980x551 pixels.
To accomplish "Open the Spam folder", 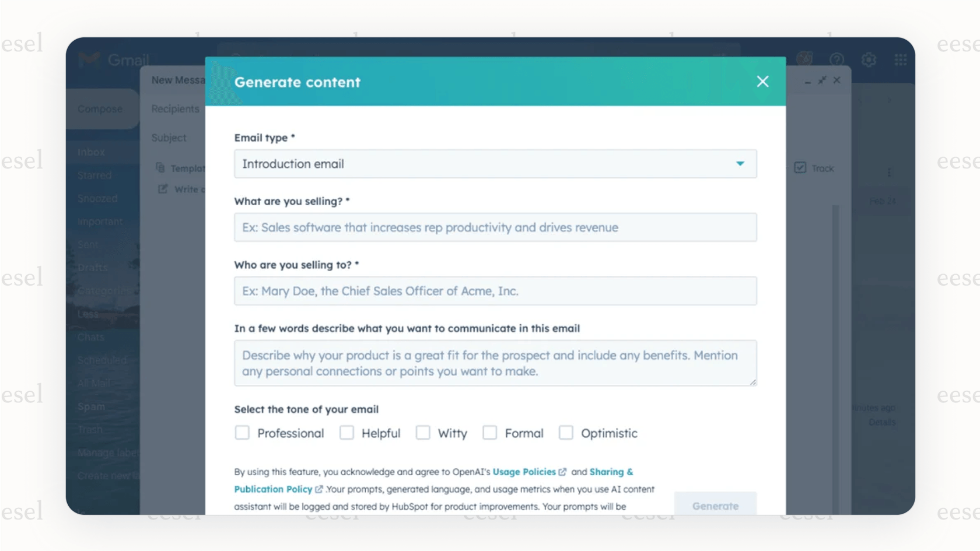I will click(x=91, y=406).
